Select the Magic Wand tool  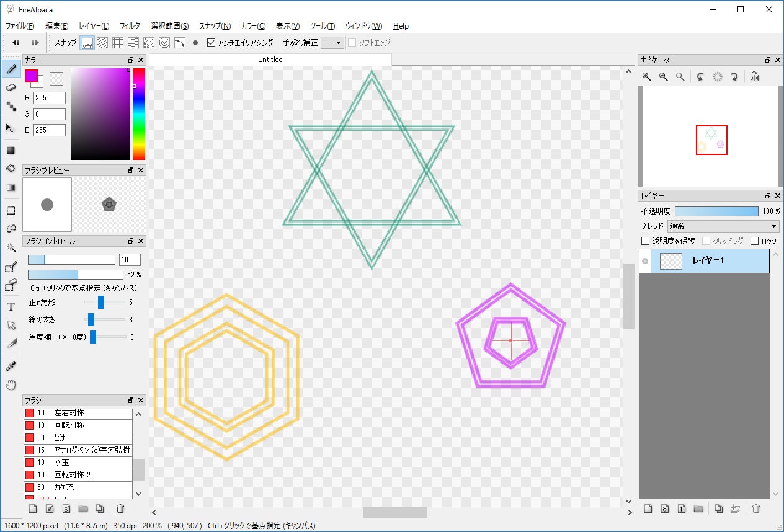11,247
